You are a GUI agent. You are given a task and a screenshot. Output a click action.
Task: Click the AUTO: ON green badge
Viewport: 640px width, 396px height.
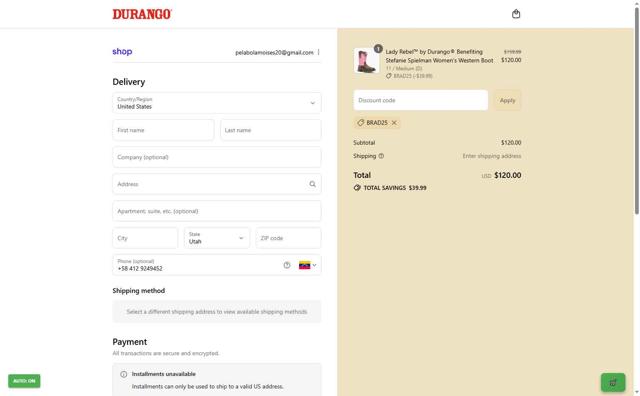coord(24,381)
